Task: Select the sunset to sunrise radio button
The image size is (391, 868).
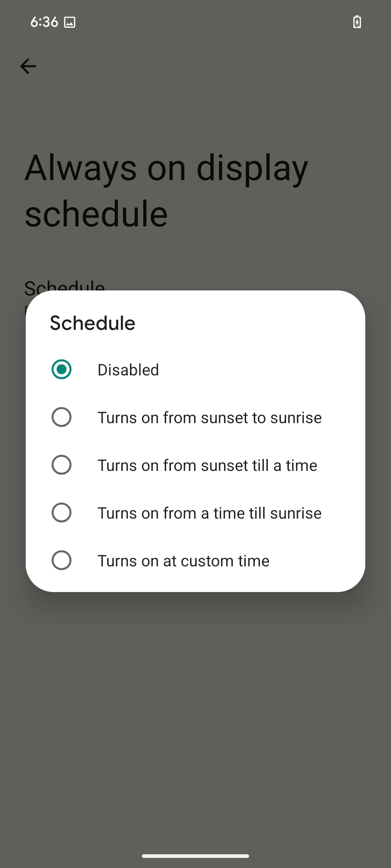Action: [62, 417]
